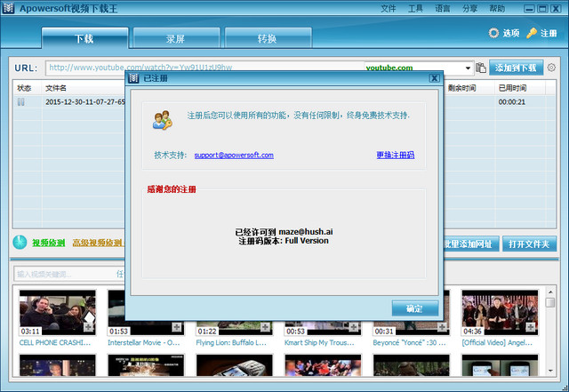This screenshot has height=392, width=569.
Task: Click the 批量添加网址 button
Action: coord(470,244)
